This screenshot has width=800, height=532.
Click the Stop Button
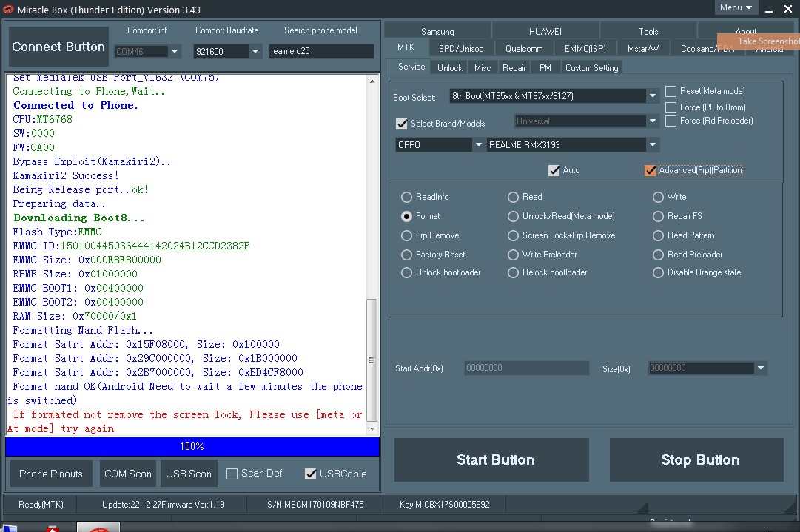tap(696, 459)
